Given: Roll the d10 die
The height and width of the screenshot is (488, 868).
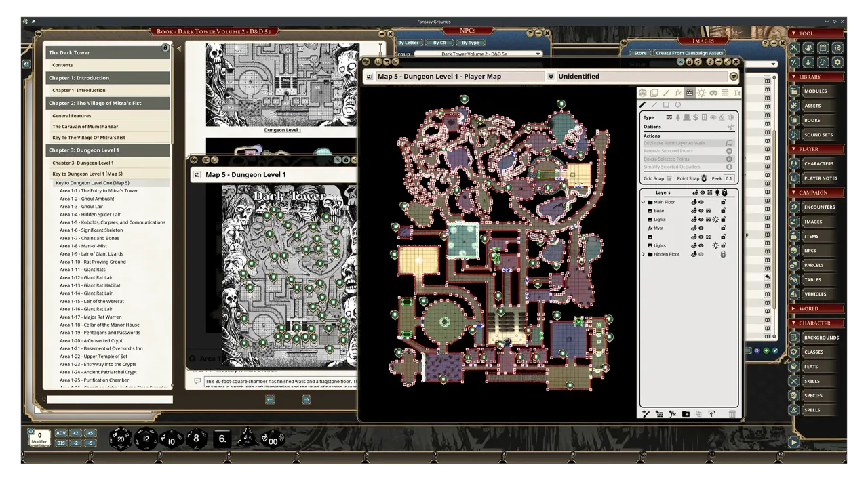Looking at the screenshot, I should click(x=172, y=439).
